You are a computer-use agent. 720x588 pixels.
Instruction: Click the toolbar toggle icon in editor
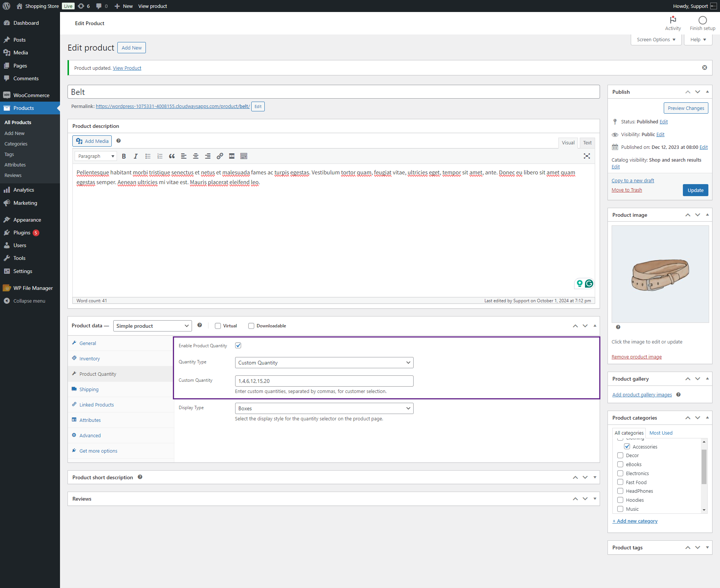244,156
